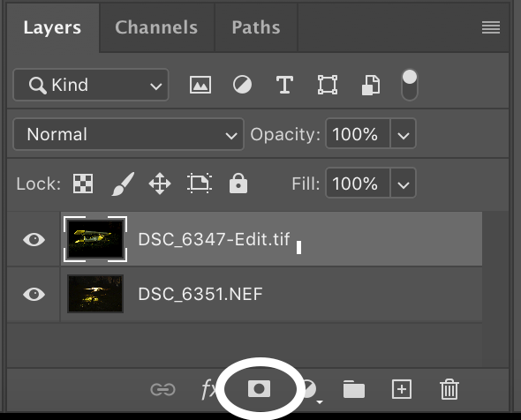Delete the selected layer
This screenshot has width=521, height=420.
pos(449,389)
